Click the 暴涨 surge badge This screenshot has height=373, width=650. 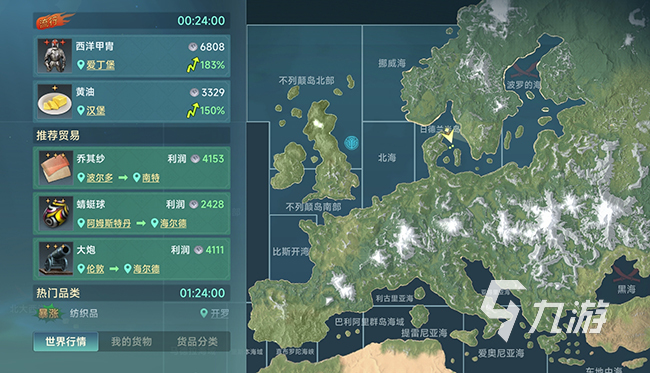[x=49, y=313]
